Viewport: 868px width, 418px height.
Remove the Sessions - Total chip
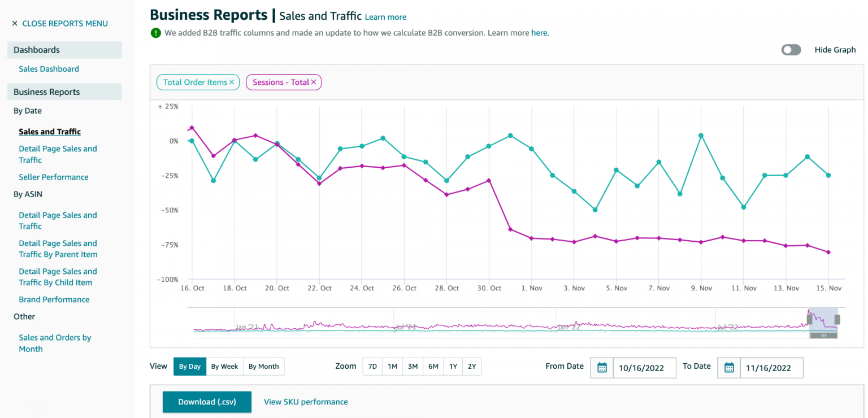click(314, 82)
